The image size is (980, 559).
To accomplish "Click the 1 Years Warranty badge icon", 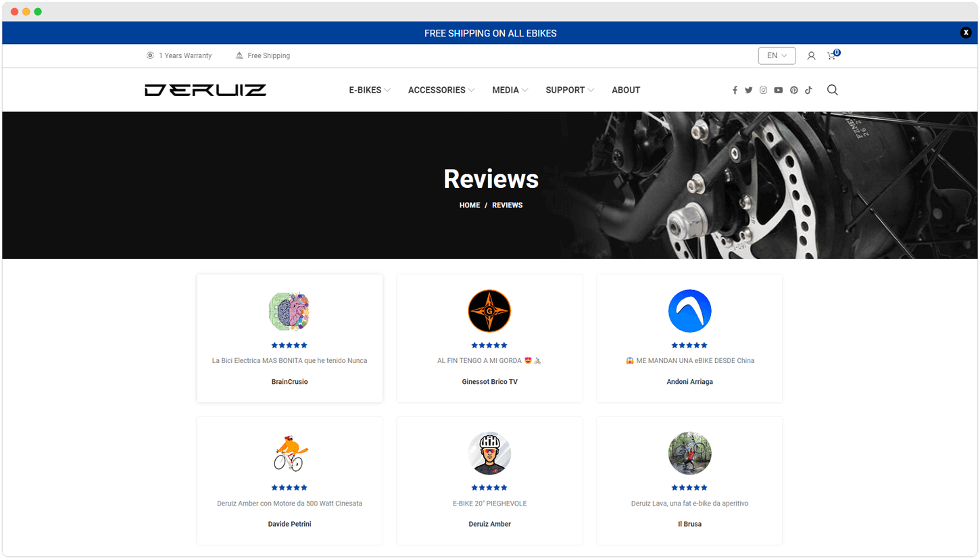I will (150, 55).
